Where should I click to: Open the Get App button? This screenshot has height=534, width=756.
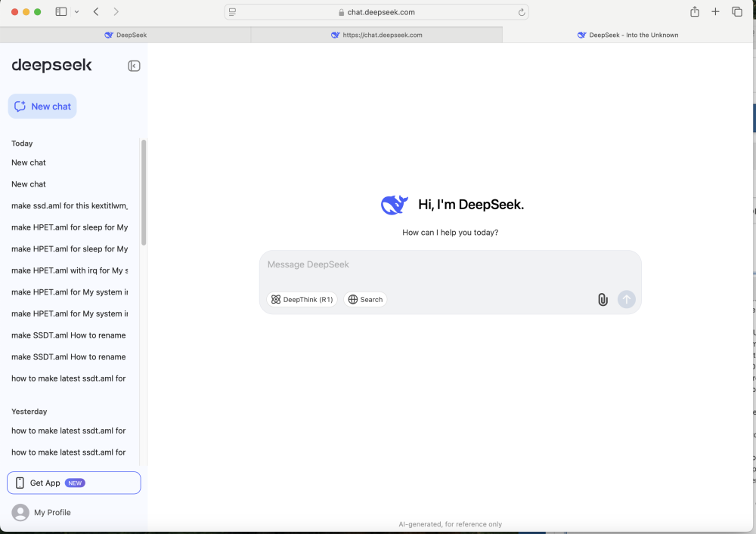[x=74, y=483]
